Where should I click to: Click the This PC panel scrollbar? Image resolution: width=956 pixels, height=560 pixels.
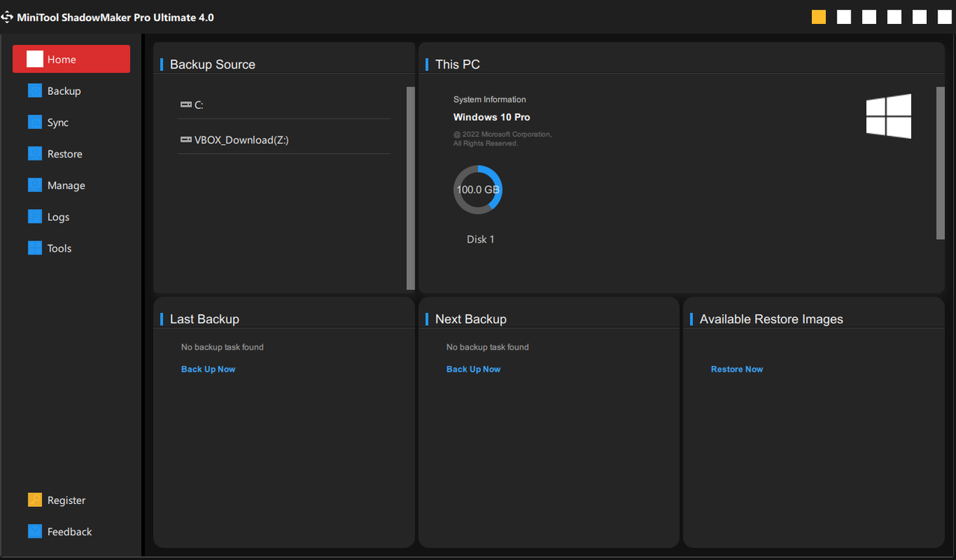[940, 163]
